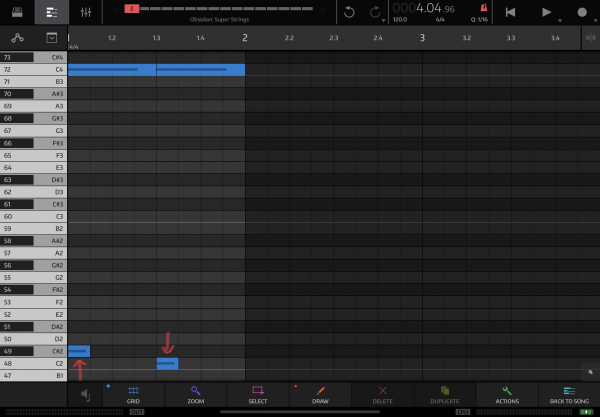Go to next track with right arrow
Image resolution: width=600 pixels, height=417 pixels.
pos(324,11)
